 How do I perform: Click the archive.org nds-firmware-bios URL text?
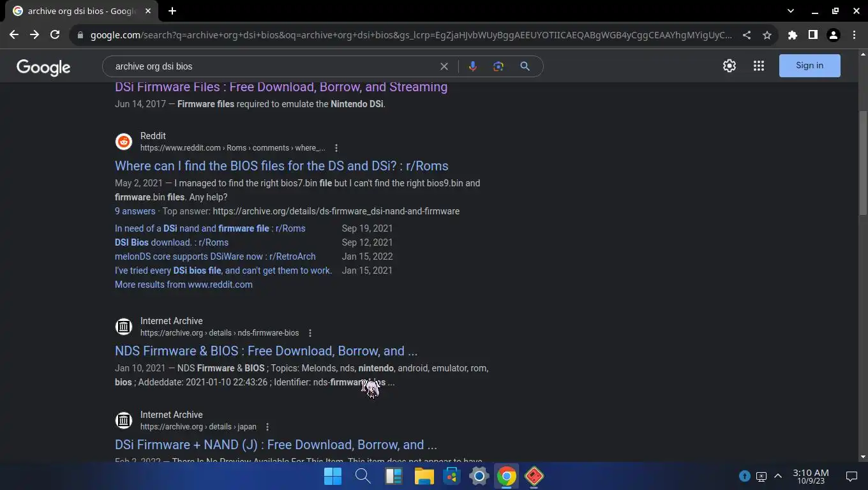click(x=220, y=333)
